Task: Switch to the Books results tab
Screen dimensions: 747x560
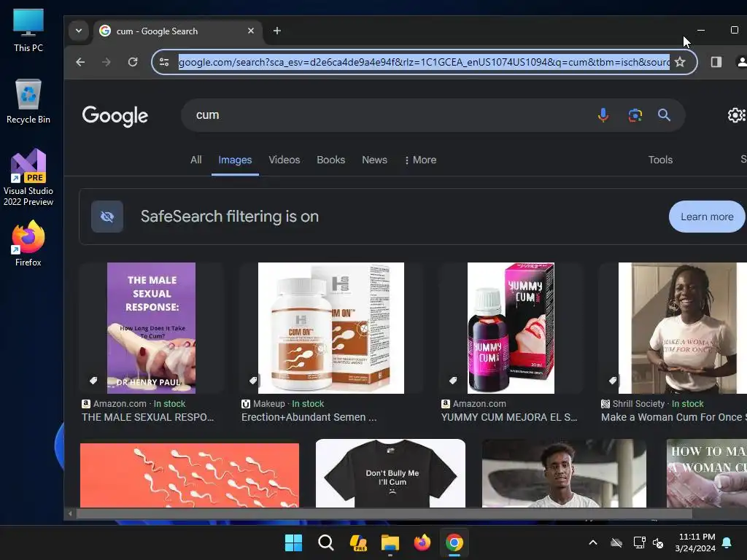Action: 330,160
